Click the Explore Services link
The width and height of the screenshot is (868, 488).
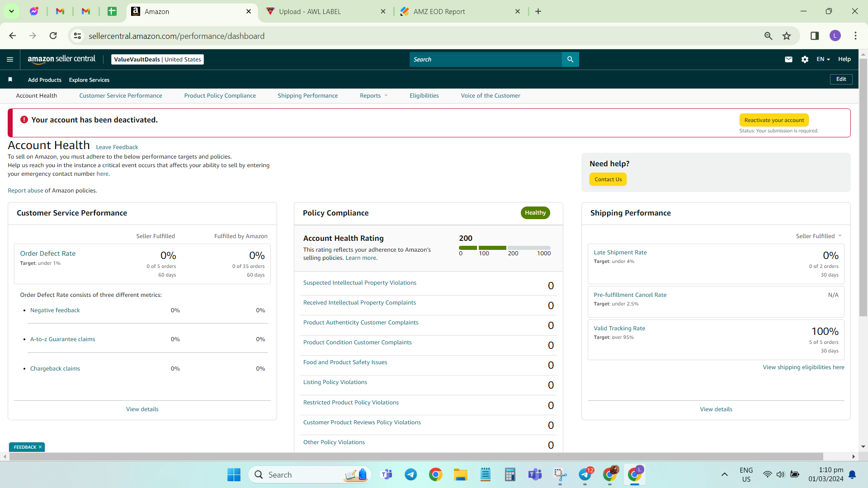coord(89,80)
